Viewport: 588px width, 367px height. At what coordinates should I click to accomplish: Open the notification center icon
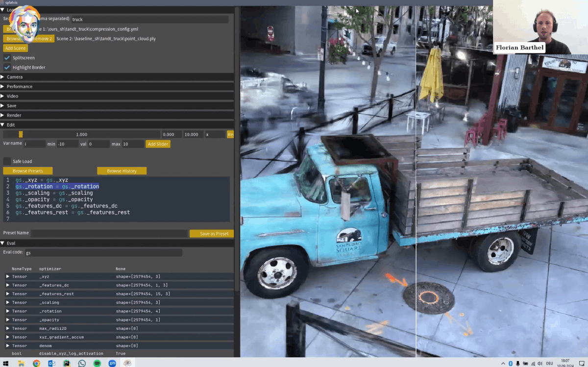click(x=582, y=364)
